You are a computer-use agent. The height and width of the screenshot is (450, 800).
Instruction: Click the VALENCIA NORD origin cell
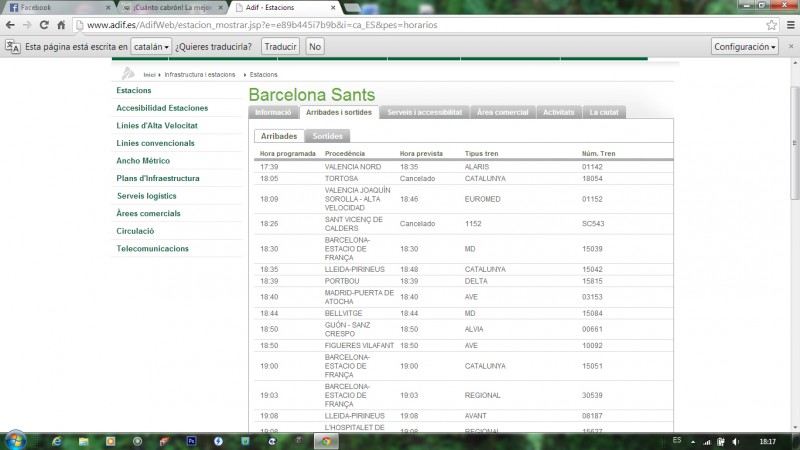click(x=353, y=167)
